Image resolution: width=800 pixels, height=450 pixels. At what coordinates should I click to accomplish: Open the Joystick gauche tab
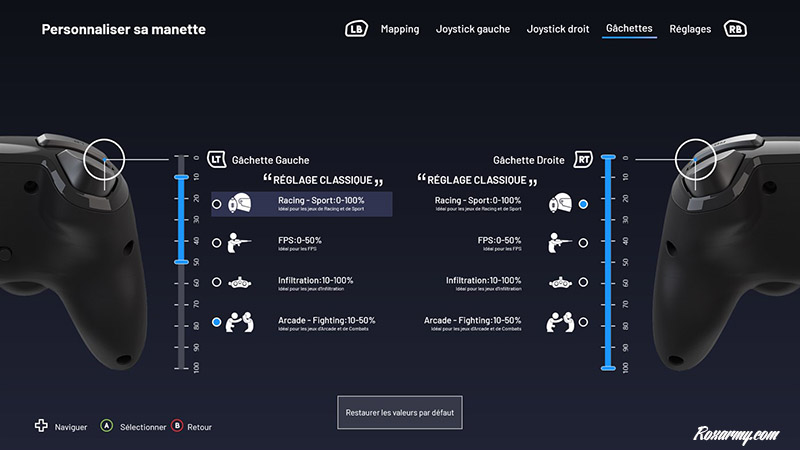[473, 29]
